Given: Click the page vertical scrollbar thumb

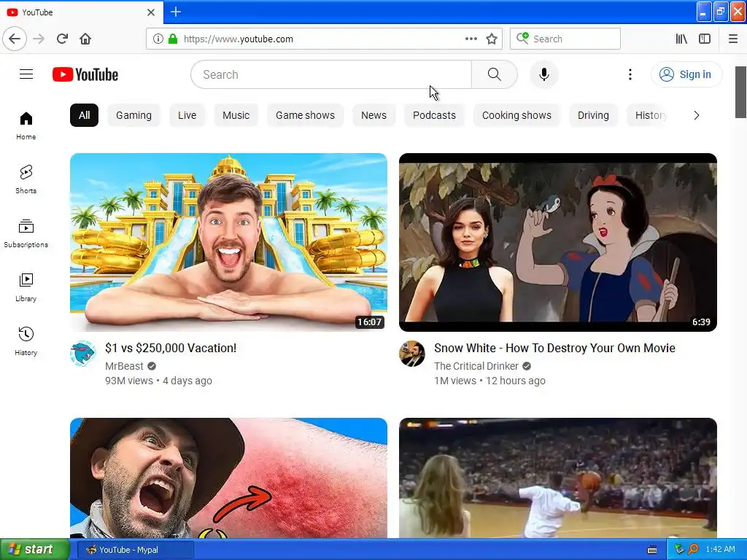Looking at the screenshot, I should click(741, 93).
